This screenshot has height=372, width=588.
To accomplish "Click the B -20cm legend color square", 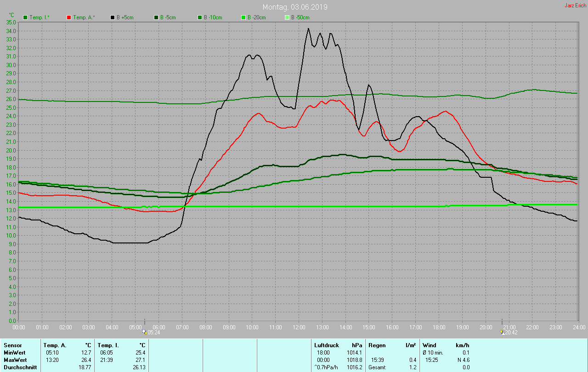I will point(243,17).
